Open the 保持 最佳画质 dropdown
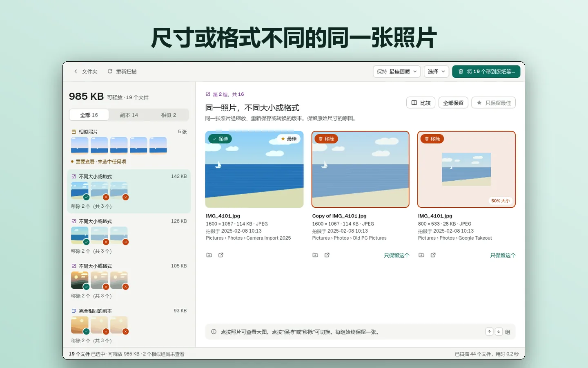Screen dimensions: 588x368 (397, 72)
